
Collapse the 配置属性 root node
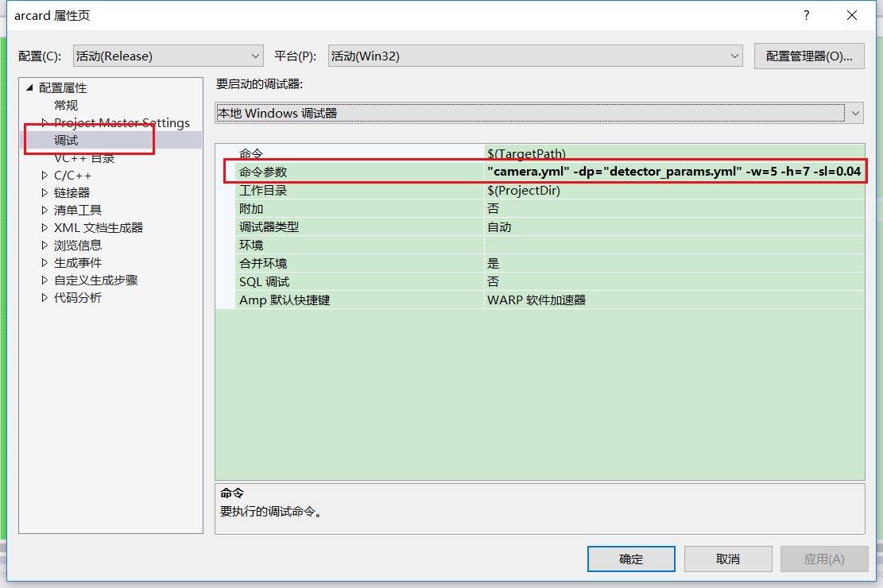click(28, 87)
